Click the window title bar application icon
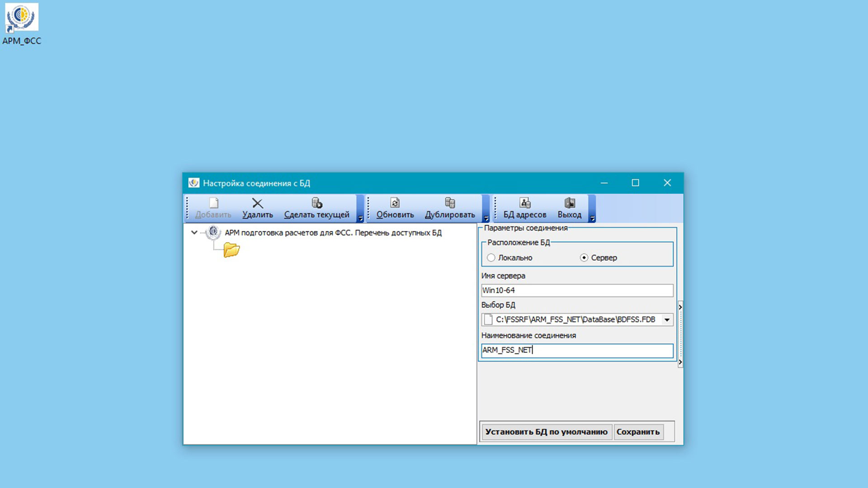This screenshot has width=868, height=488. 194,183
